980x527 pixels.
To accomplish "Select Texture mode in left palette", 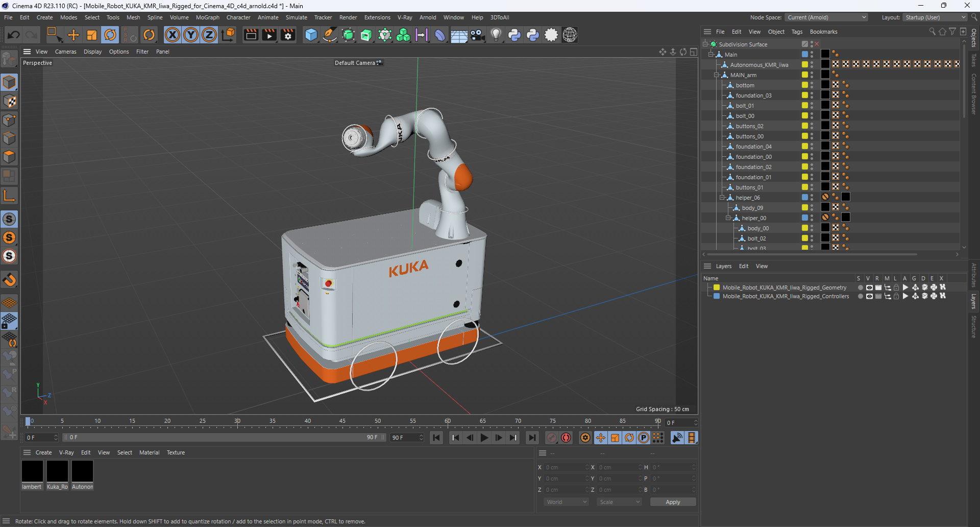I will pyautogui.click(x=9, y=101).
